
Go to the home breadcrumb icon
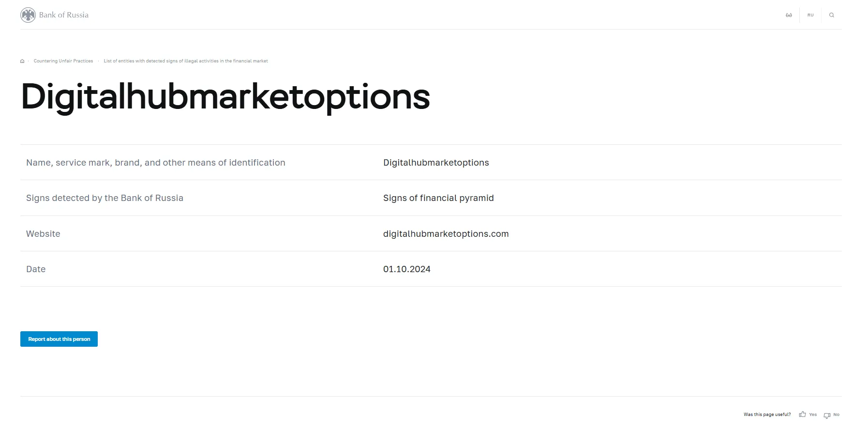tap(22, 61)
